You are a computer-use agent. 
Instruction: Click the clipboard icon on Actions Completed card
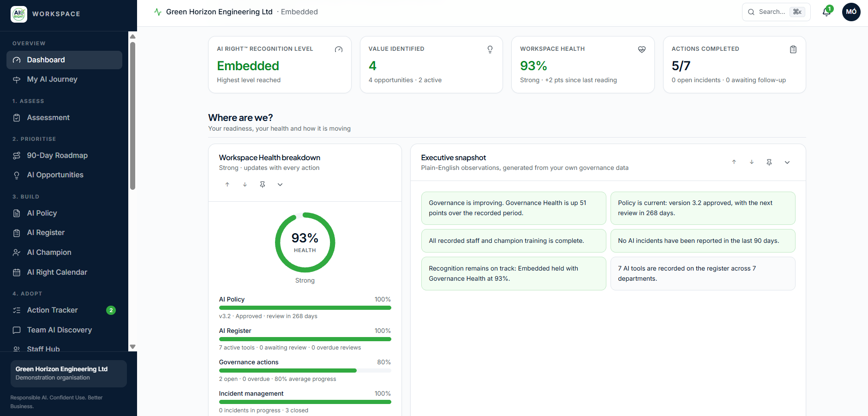point(793,49)
